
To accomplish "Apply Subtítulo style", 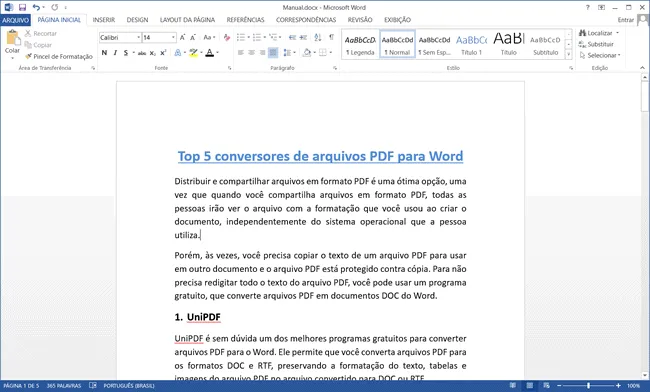I will click(x=546, y=44).
